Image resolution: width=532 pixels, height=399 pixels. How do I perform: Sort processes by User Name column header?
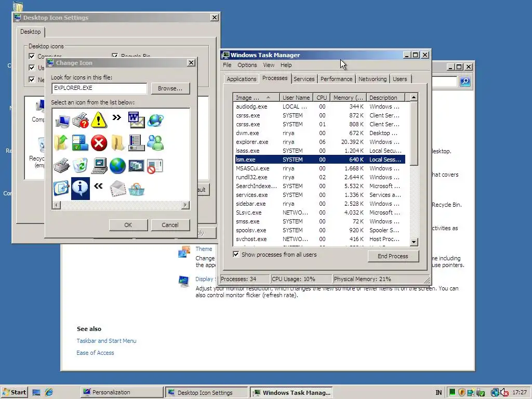coord(296,97)
